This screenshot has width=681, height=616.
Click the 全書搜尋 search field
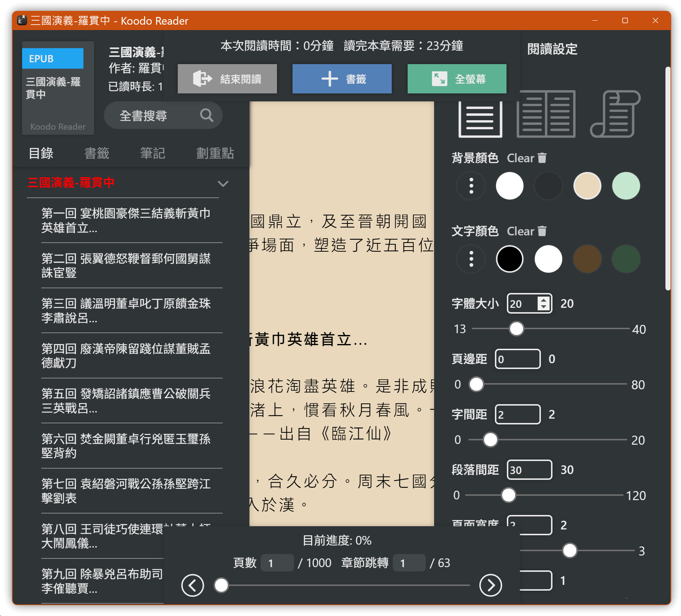tap(163, 115)
